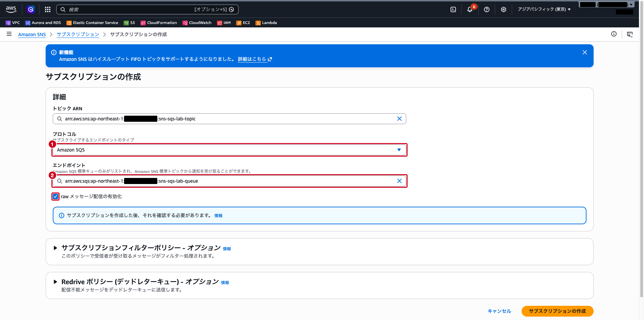This screenshot has width=644, height=320.
Task: Click the topic ARN input field
Action: coord(229,119)
